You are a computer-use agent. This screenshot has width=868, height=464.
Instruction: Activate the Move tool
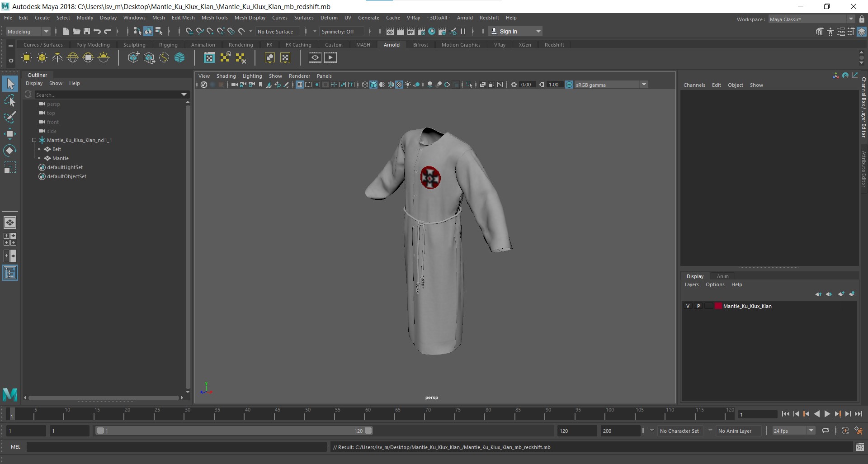click(10, 134)
